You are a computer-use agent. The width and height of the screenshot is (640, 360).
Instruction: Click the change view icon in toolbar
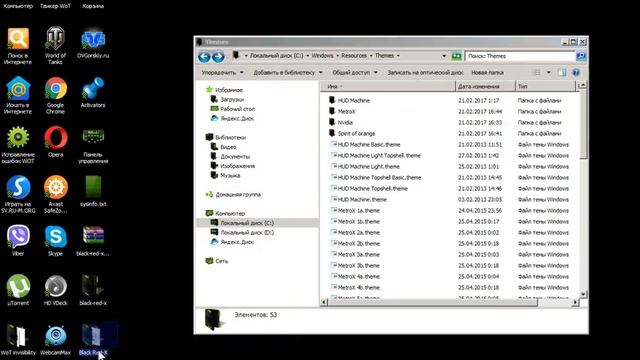coord(537,73)
